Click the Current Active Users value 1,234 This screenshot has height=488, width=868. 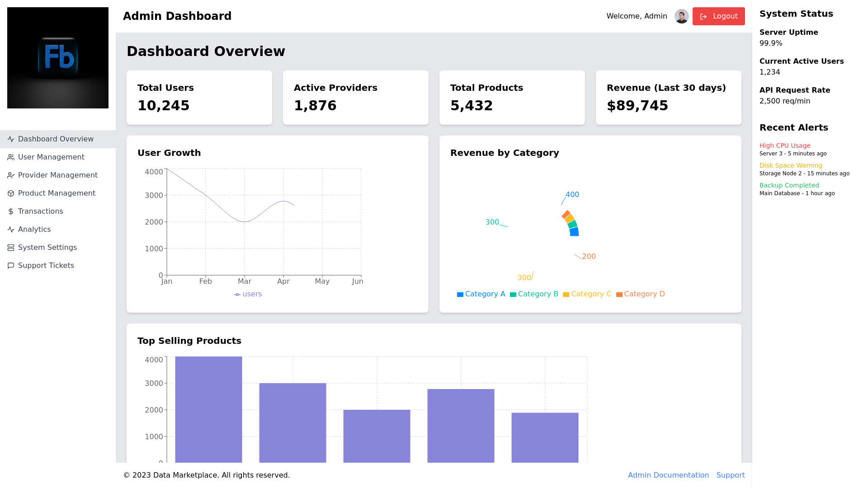point(770,72)
